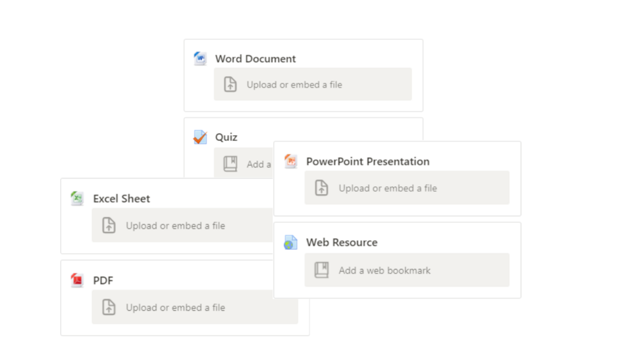This screenshot has height=362, width=644.
Task: Select the Web Resource heading text
Action: 342,243
